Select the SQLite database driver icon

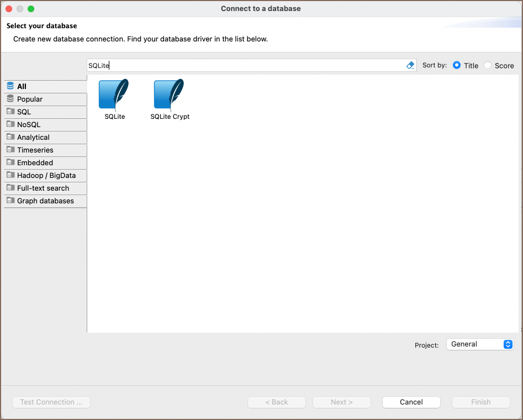[114, 95]
